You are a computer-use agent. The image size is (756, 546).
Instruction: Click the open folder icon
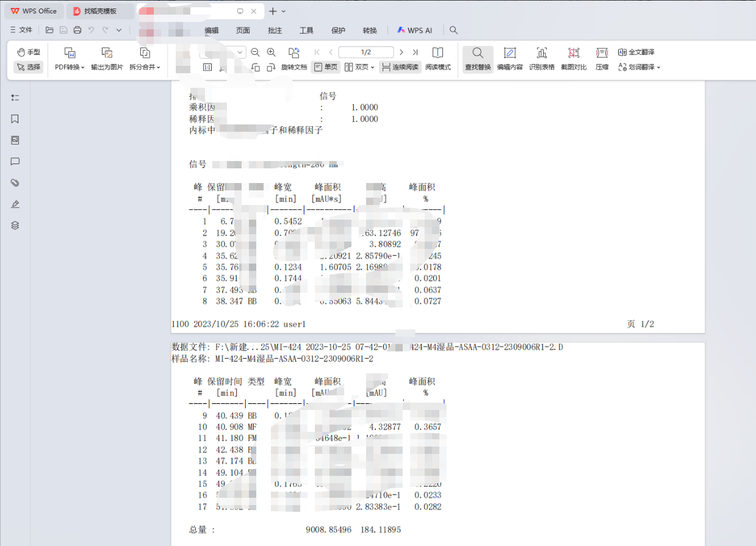pos(49,30)
